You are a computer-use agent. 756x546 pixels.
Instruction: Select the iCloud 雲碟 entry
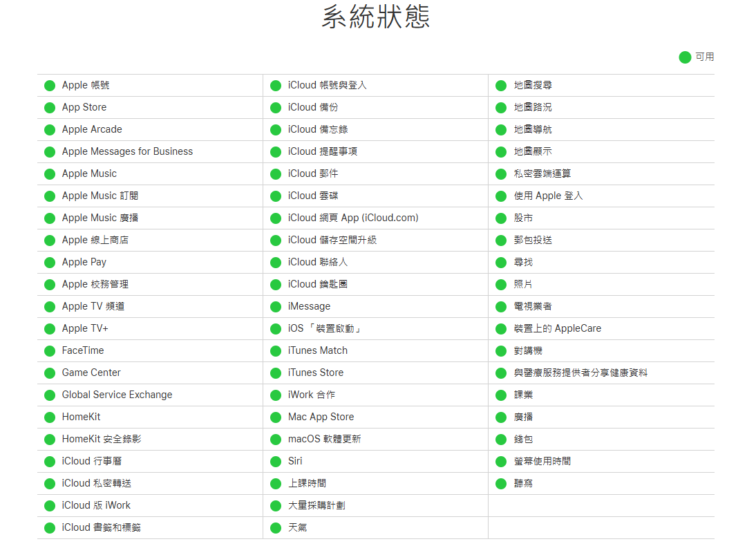[314, 196]
